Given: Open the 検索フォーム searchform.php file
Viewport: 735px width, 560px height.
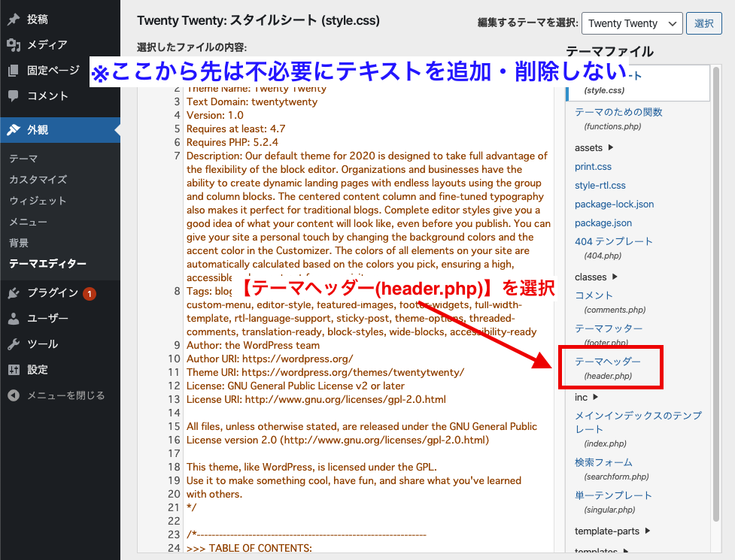Looking at the screenshot, I should point(612,469).
